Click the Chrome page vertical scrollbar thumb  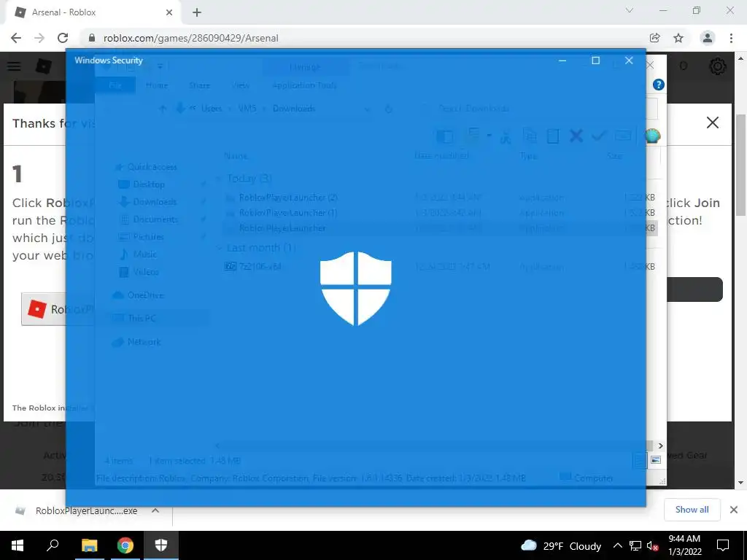[x=741, y=166]
